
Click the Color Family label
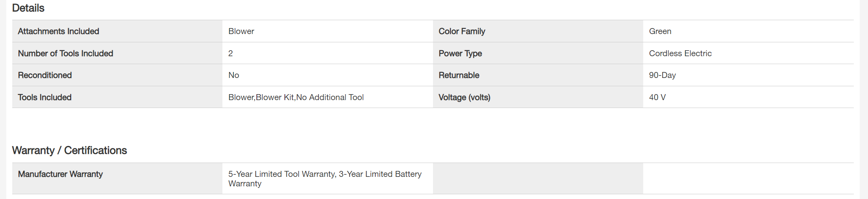[x=461, y=31]
